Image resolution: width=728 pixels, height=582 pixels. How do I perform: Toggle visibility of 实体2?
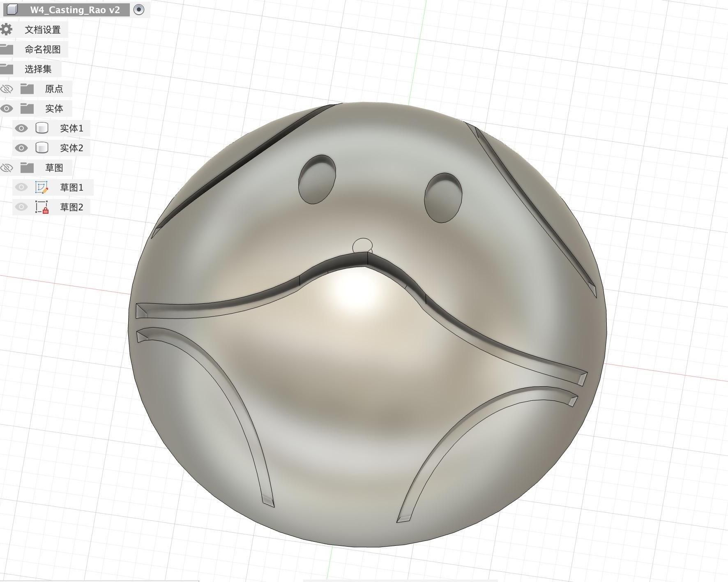coord(21,148)
